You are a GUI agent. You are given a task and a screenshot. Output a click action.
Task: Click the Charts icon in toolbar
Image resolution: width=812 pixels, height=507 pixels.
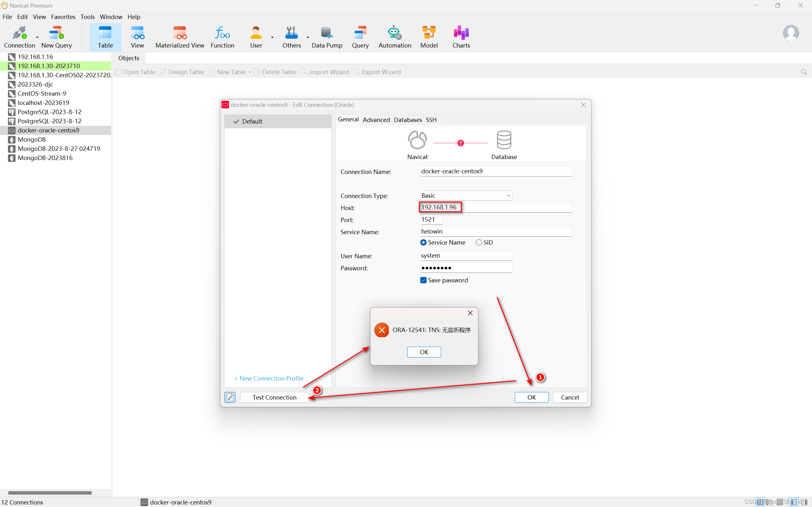(x=461, y=37)
